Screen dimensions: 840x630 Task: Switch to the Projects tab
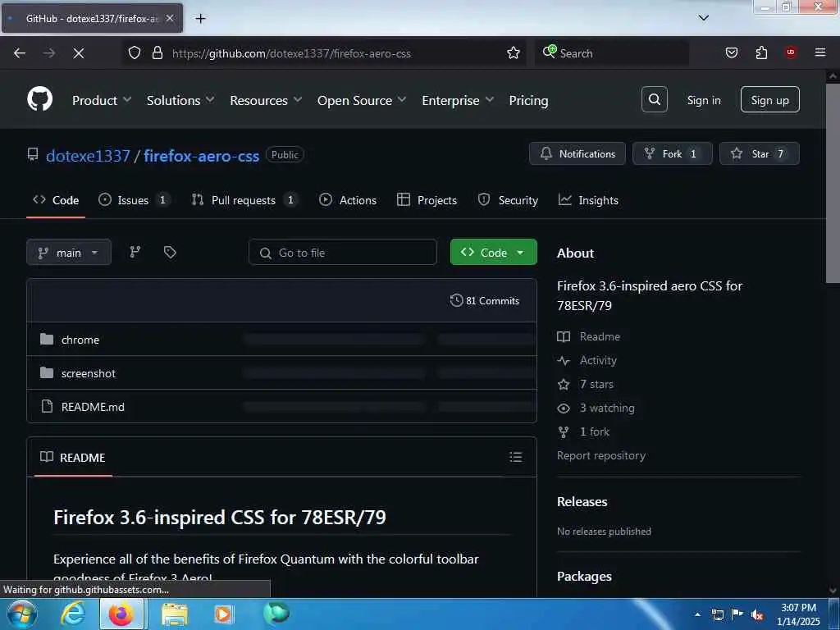(427, 200)
